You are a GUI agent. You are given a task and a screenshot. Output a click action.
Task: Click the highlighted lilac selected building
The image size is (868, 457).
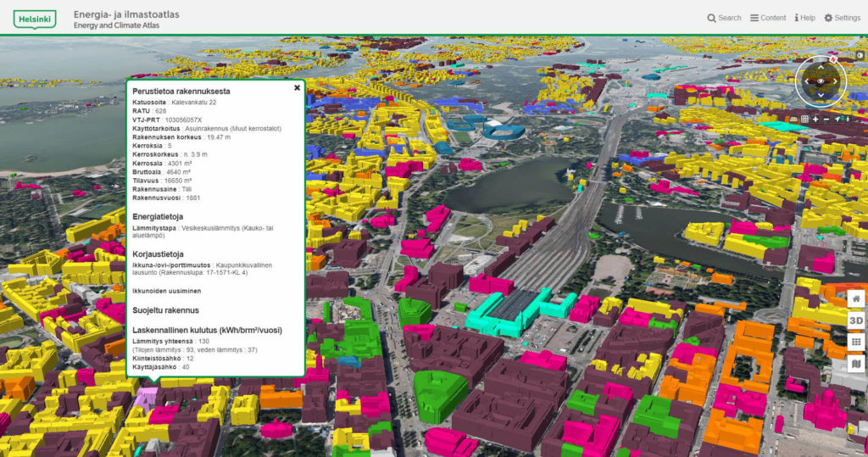[147, 398]
